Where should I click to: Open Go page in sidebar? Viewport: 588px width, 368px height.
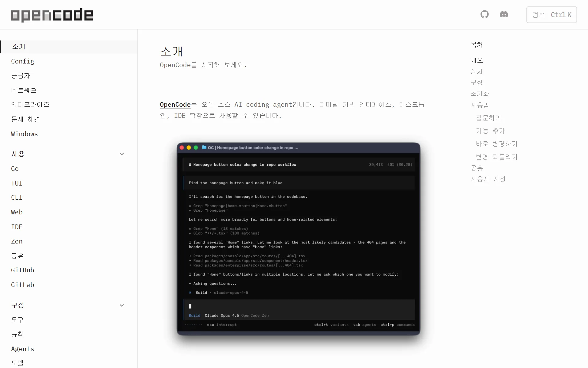[x=15, y=169]
